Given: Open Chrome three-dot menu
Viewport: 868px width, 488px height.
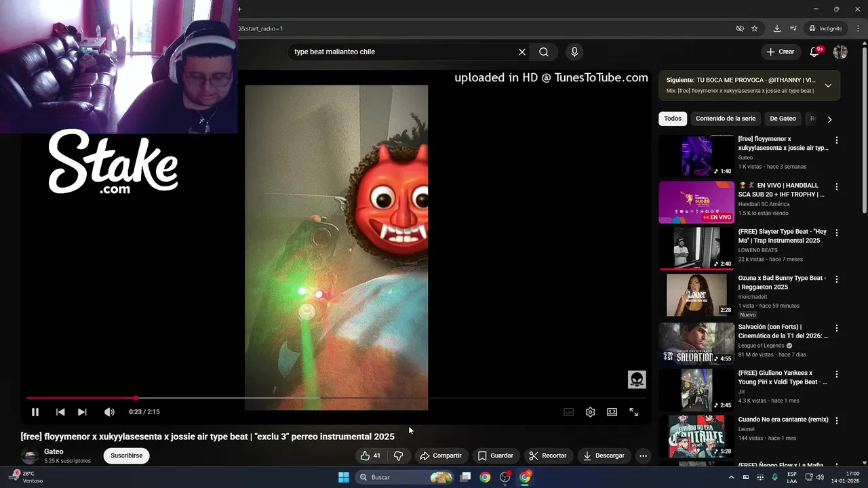Looking at the screenshot, I should point(858,28).
